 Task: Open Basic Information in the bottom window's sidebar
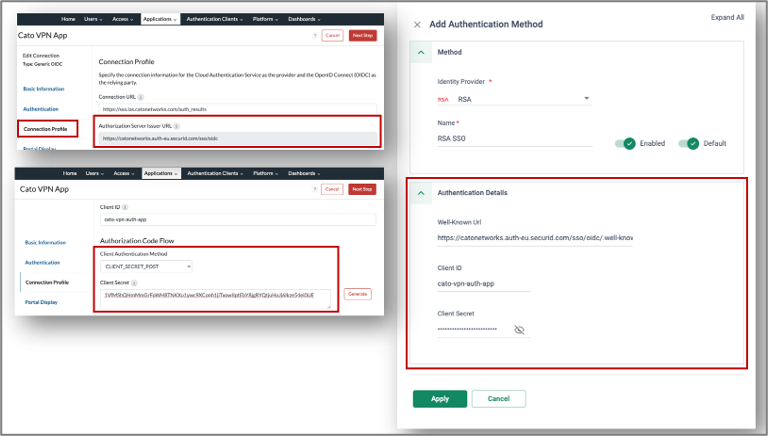[x=45, y=242]
